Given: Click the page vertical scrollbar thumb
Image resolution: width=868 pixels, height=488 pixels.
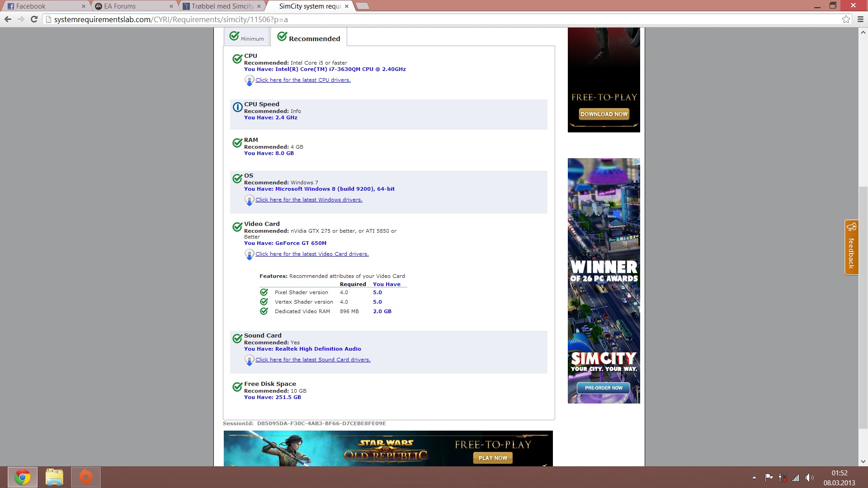Looking at the screenshot, I should tap(863, 307).
